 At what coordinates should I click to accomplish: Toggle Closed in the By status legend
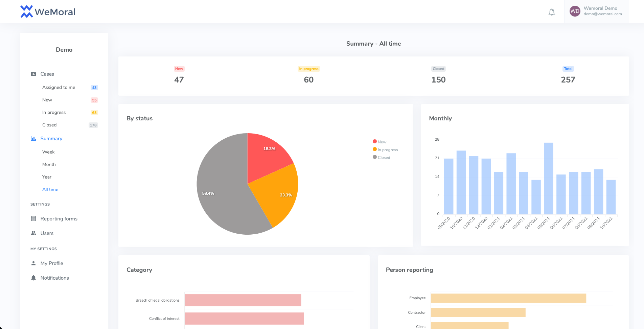382,157
